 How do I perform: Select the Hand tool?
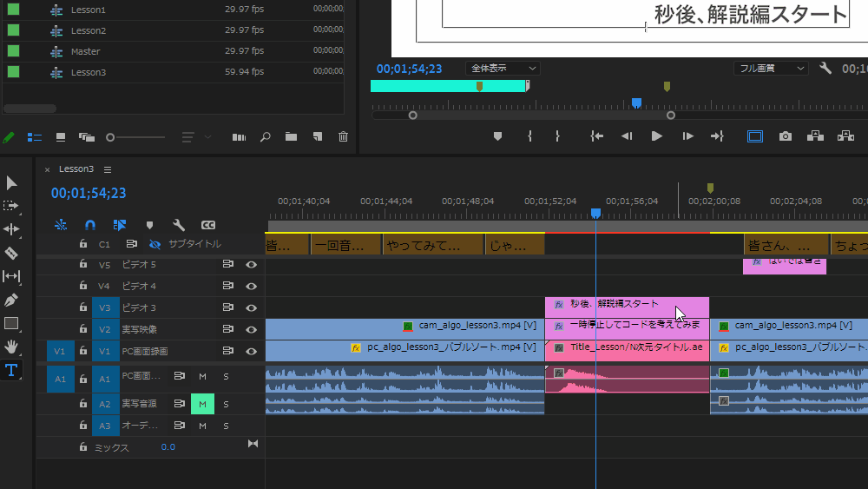(x=11, y=347)
